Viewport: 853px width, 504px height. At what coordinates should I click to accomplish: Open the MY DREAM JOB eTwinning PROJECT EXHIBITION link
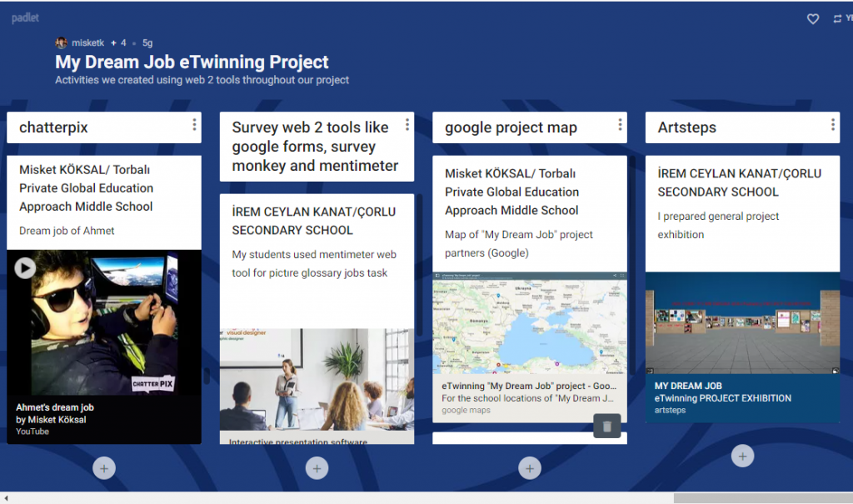pos(723,392)
